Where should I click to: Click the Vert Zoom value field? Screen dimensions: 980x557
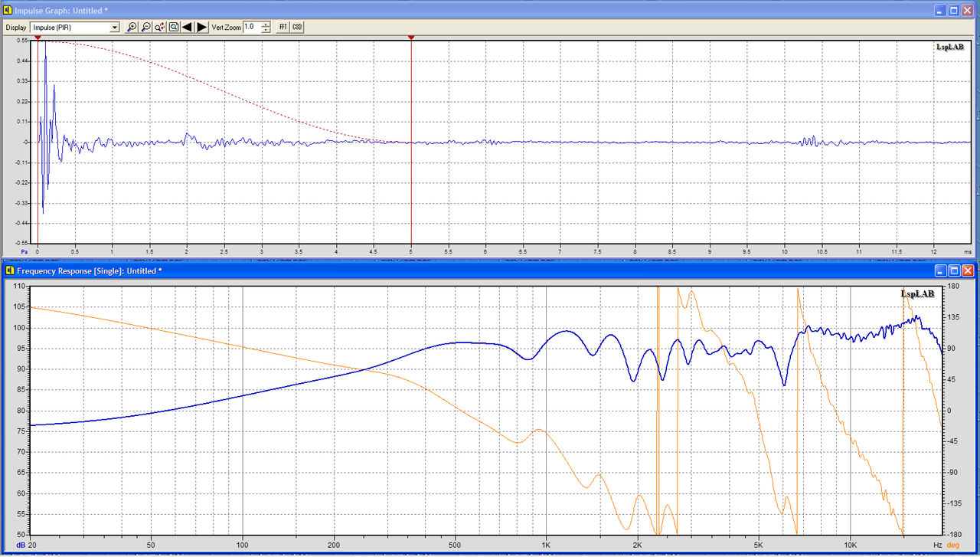coord(252,28)
